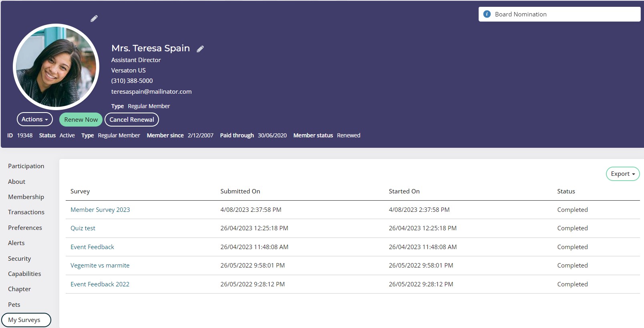Go to Capabilities section
The image size is (644, 328).
pos(24,274)
